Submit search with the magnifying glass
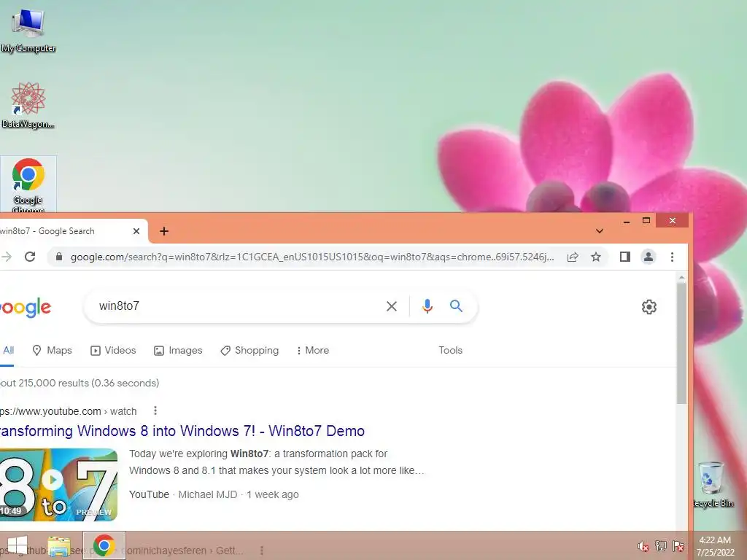 [456, 306]
